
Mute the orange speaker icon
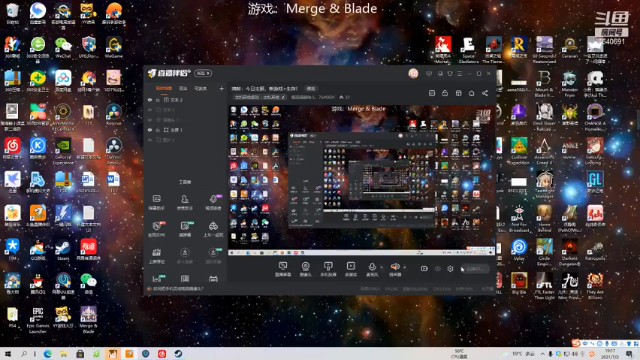point(395,266)
